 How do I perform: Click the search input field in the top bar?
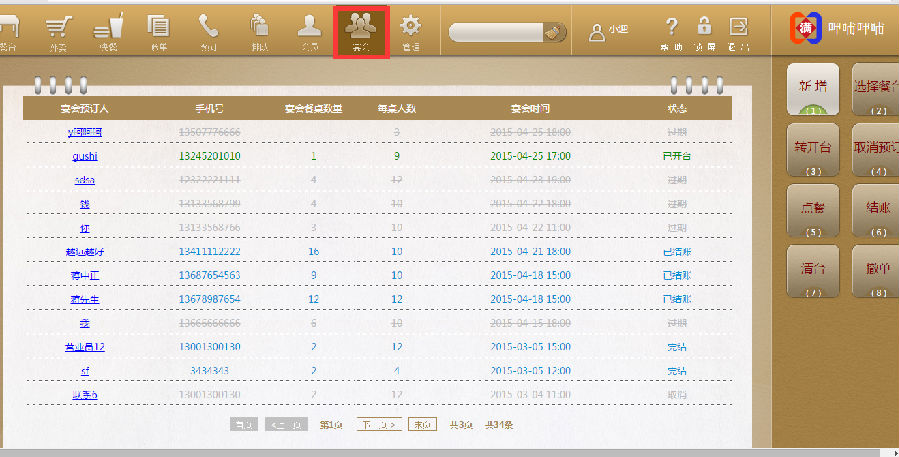coord(496,32)
